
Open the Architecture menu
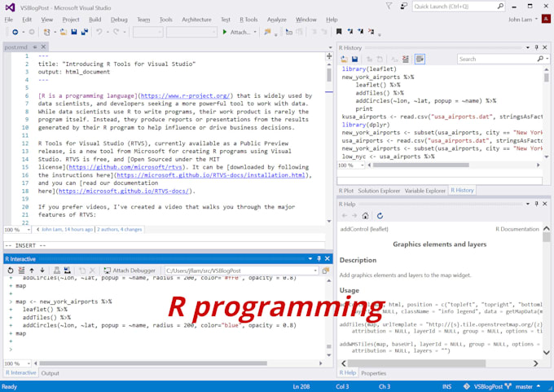click(196, 20)
